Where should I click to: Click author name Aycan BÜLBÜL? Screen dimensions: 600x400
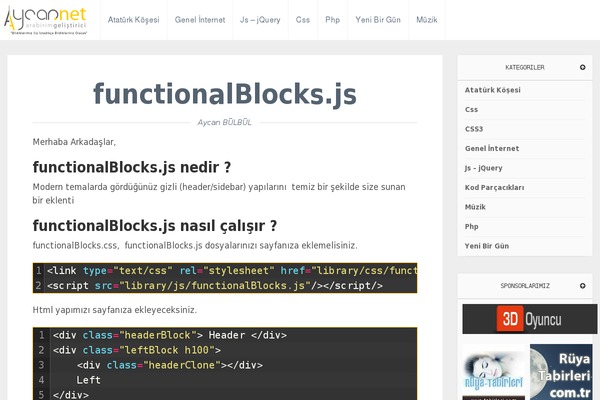(x=225, y=122)
